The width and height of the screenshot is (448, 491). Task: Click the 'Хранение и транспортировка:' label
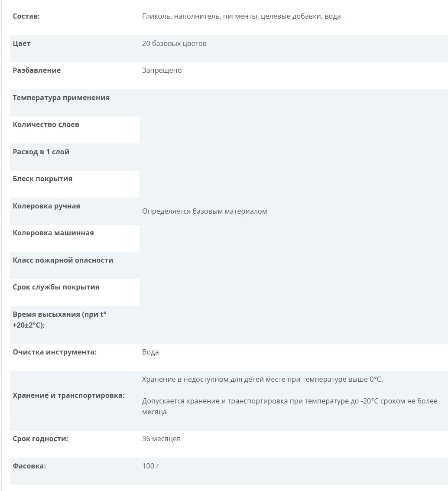click(x=68, y=396)
